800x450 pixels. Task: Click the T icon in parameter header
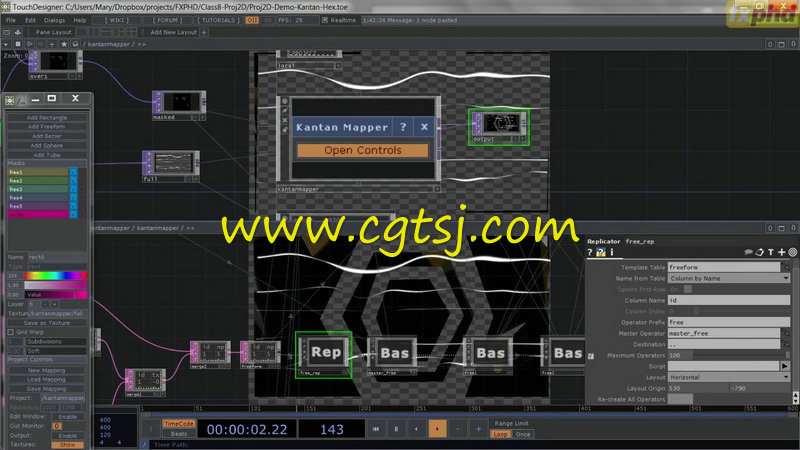[770, 252]
